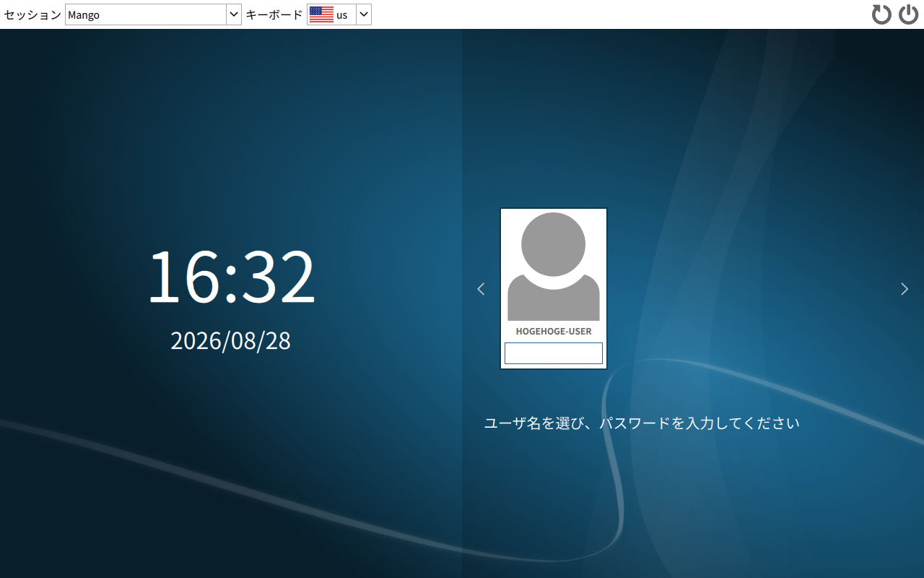This screenshot has height=578, width=924.
Task: Click the password prompt message text
Action: tap(642, 423)
